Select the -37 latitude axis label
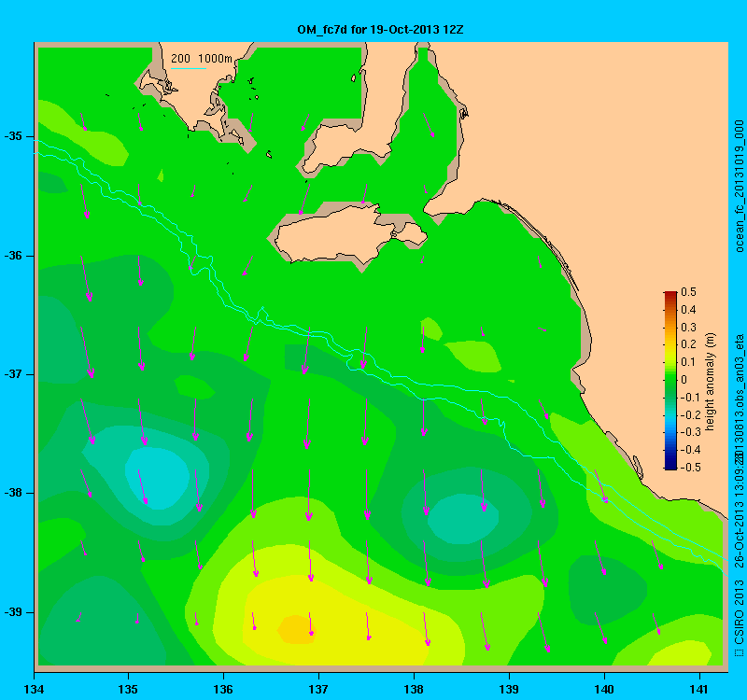Image resolution: width=747 pixels, height=700 pixels. (x=13, y=374)
